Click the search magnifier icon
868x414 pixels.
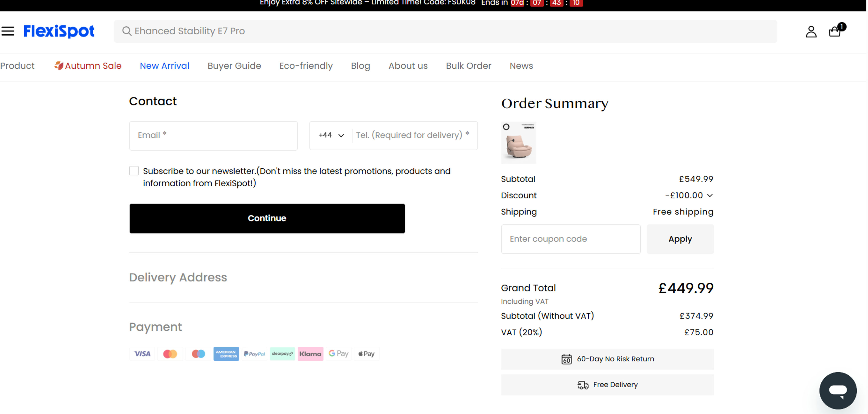tap(127, 31)
